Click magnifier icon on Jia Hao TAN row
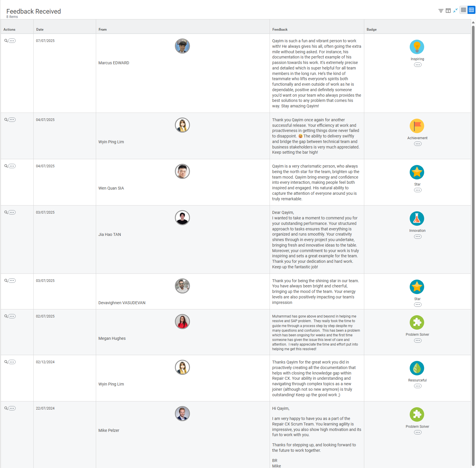Image resolution: width=476 pixels, height=468 pixels. click(6, 212)
